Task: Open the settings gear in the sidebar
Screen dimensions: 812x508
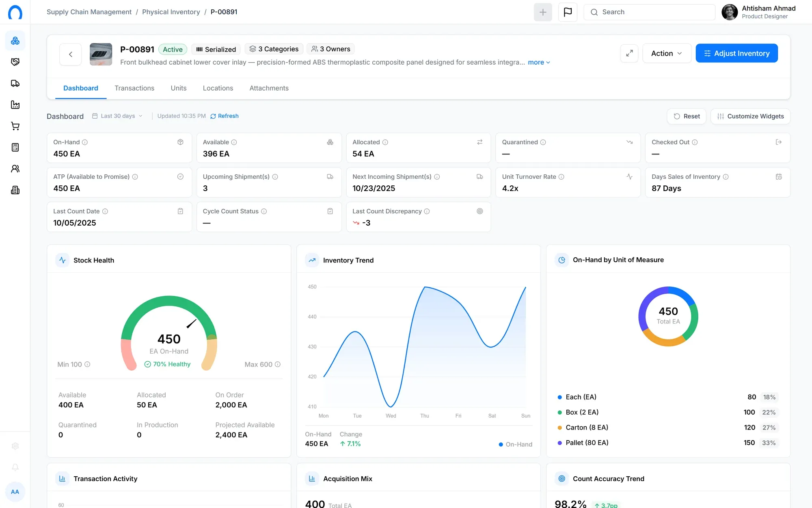Action: (15, 446)
